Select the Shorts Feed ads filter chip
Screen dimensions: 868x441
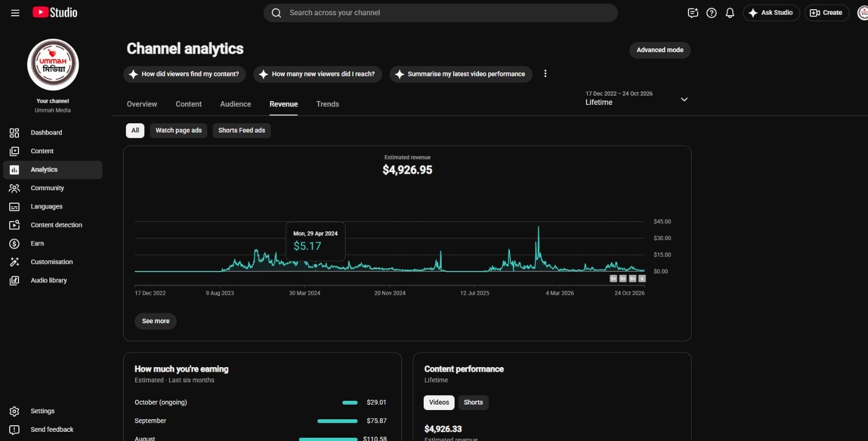(x=241, y=130)
